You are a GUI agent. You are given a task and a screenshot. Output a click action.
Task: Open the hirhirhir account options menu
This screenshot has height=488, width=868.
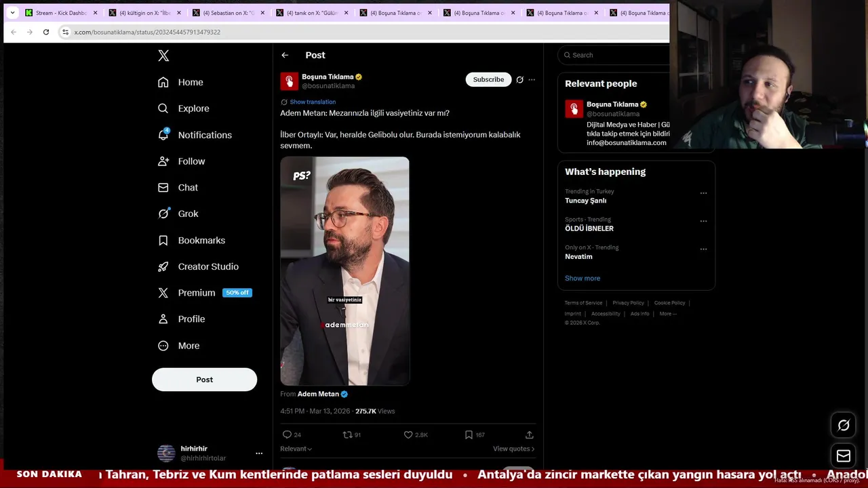259,453
